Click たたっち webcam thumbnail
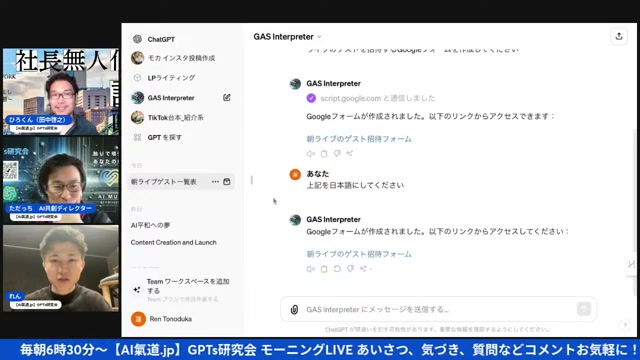 (x=61, y=180)
